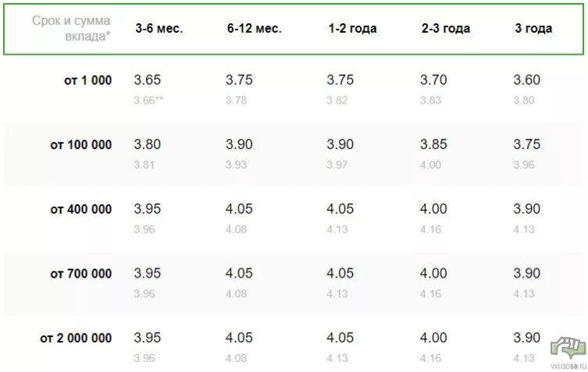Click the 3.80 rate in от 100 000 row
The height and width of the screenshot is (372, 588).
point(148,144)
